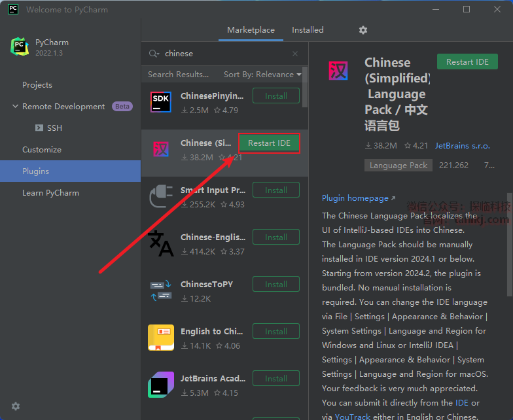The height and width of the screenshot is (420, 513).
Task: Open the Plugin homepage link
Action: click(358, 198)
